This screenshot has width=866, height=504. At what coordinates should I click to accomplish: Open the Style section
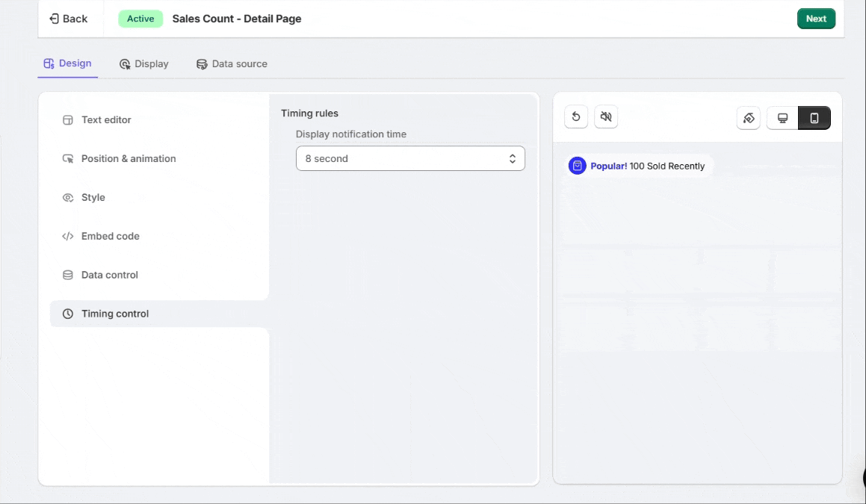pyautogui.click(x=93, y=197)
